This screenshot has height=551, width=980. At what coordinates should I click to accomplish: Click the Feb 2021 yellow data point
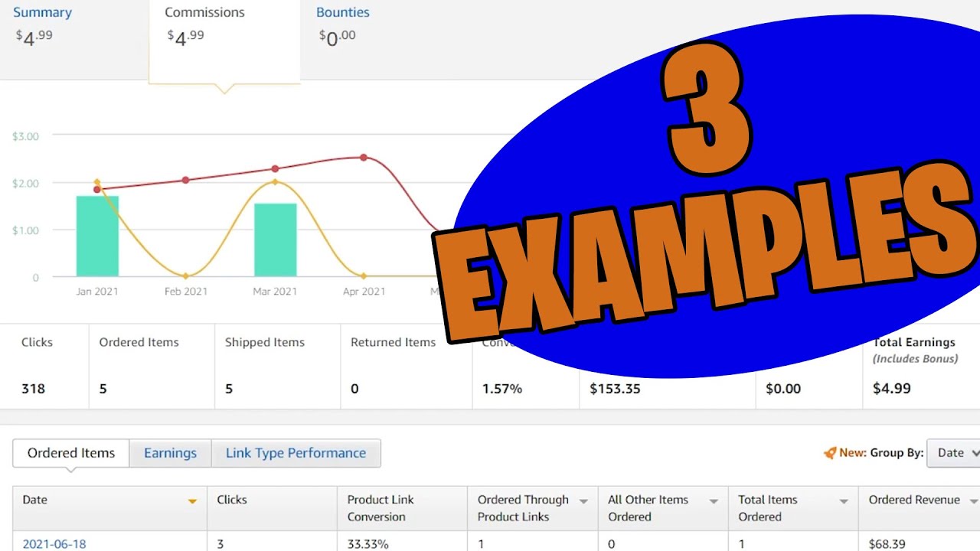click(186, 275)
